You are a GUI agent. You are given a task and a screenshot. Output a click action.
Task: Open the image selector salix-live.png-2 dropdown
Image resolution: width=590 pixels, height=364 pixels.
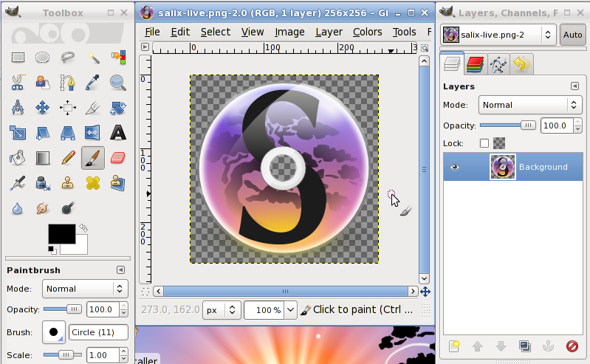tap(498, 35)
